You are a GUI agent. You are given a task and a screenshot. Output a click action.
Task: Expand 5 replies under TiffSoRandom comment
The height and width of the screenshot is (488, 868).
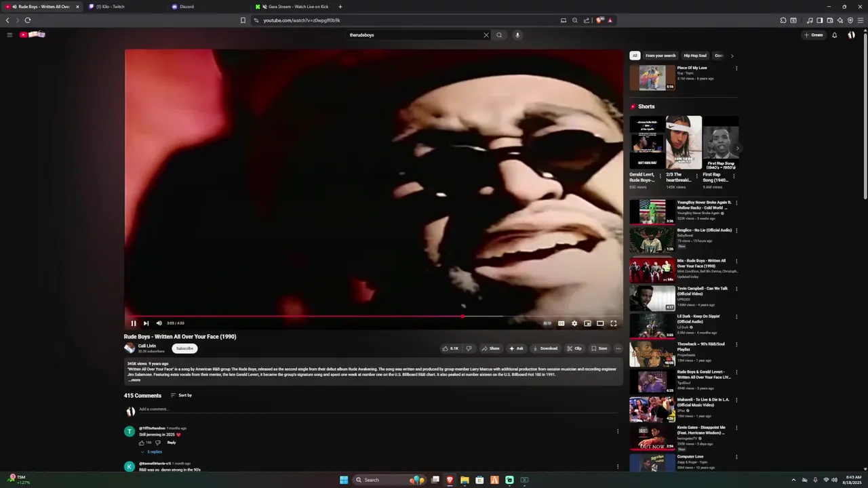[x=152, y=452]
